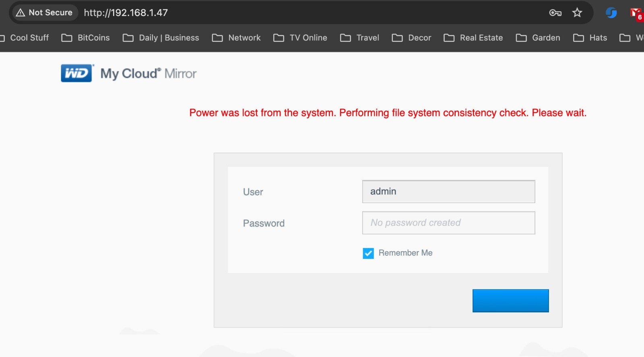Open the Real Estate bookmark folder
This screenshot has width=644, height=357.
473,38
